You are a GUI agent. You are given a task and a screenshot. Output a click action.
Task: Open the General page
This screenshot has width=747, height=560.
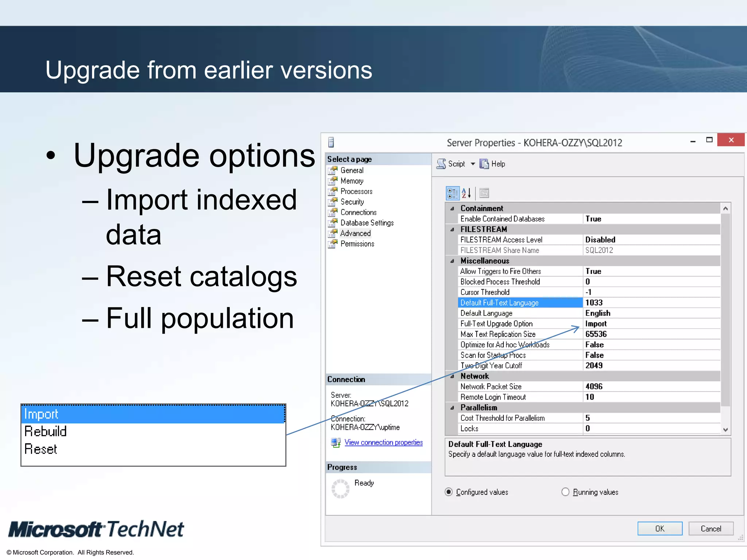pyautogui.click(x=352, y=170)
